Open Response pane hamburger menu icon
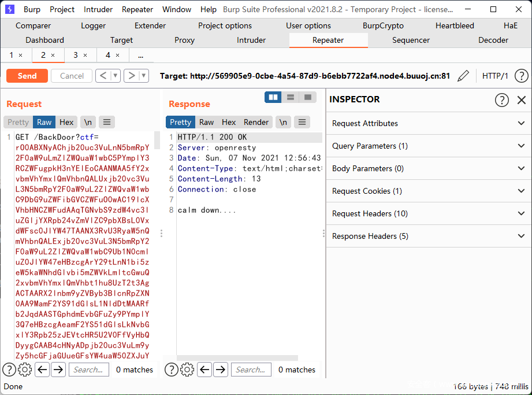Viewport: 532px width, 395px height. click(x=302, y=122)
